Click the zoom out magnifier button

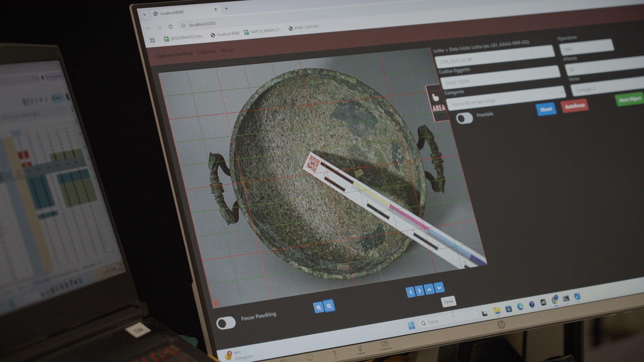tap(329, 306)
